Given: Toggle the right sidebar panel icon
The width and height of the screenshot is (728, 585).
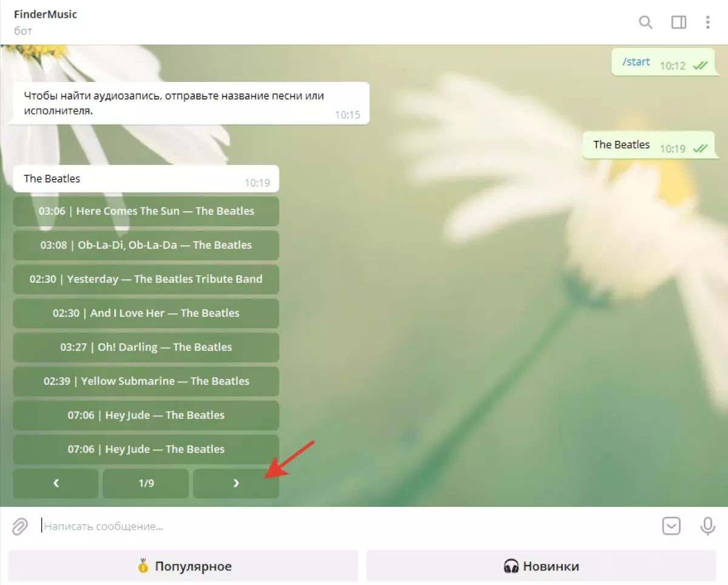Looking at the screenshot, I should point(679,22).
